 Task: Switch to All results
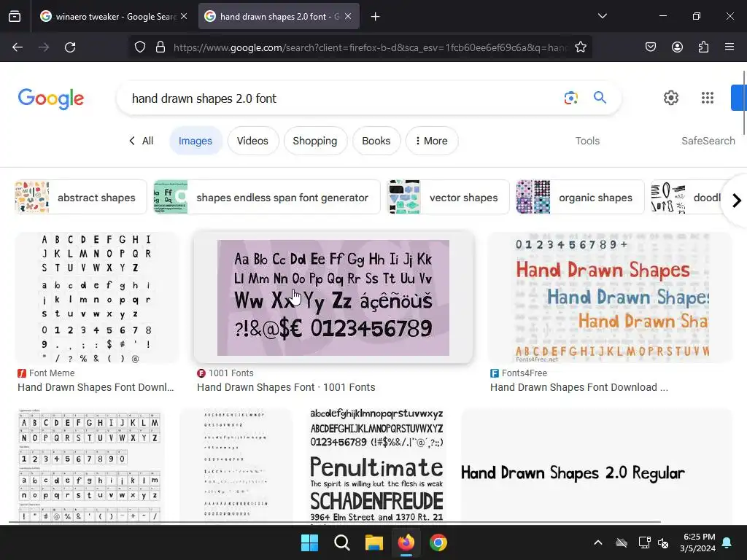[x=141, y=141]
